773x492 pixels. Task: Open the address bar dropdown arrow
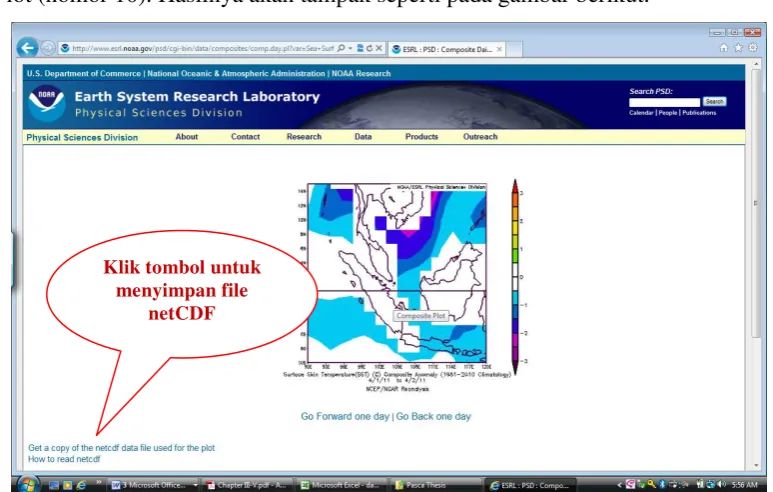point(350,48)
